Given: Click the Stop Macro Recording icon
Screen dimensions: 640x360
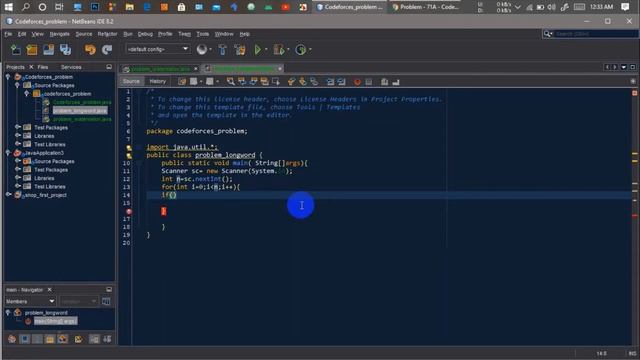Looking at the screenshot, I should coord(369,82).
